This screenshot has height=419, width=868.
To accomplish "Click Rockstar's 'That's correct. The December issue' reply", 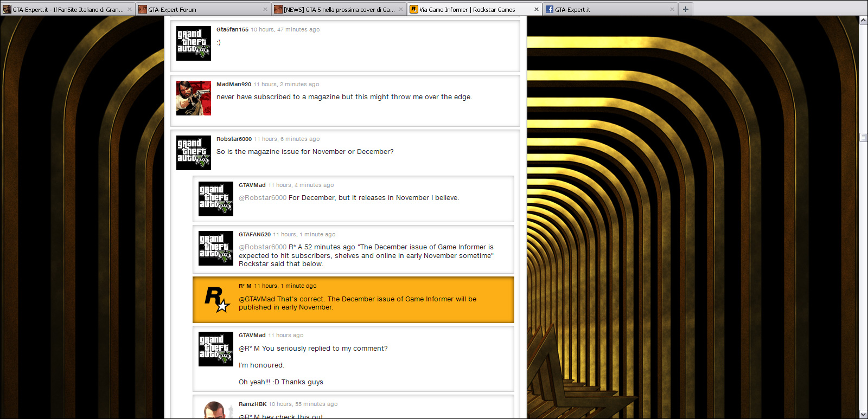I will coord(358,303).
